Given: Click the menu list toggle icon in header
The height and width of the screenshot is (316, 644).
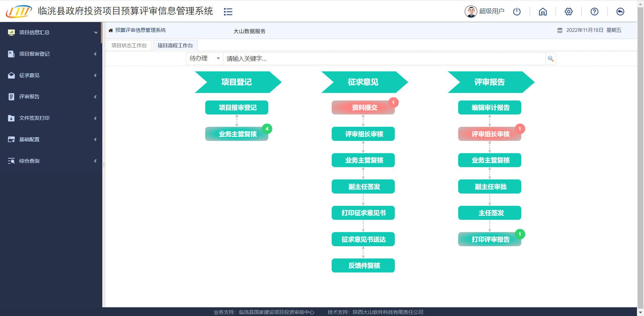Looking at the screenshot, I should click(x=228, y=12).
